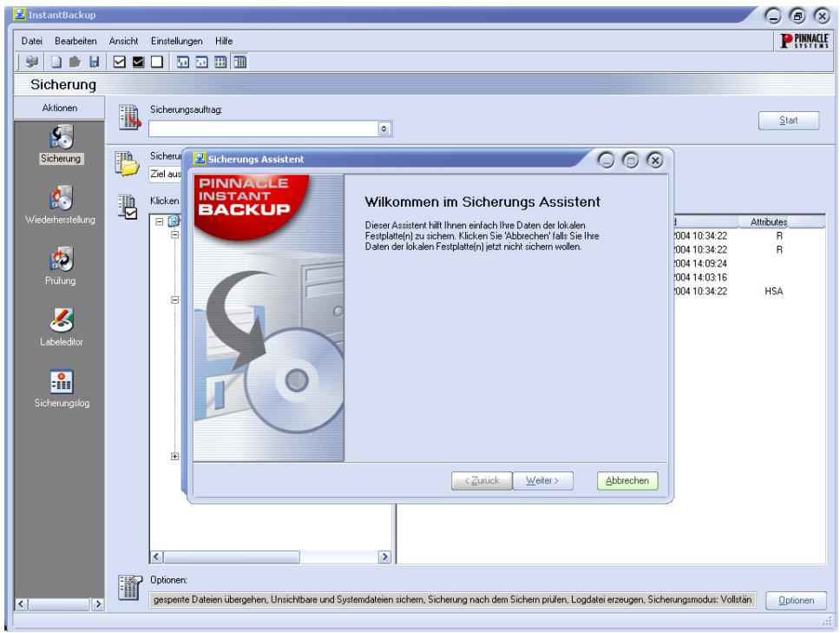Image resolution: width=840 pixels, height=633 pixels.
Task: Open the Hilfe menu
Action: 224,41
